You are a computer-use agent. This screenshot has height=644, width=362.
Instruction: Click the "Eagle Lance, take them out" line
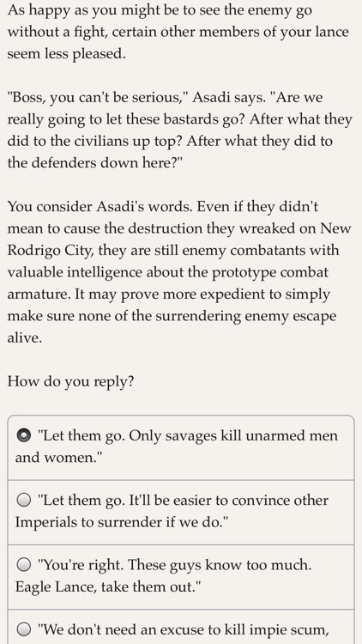click(x=108, y=586)
